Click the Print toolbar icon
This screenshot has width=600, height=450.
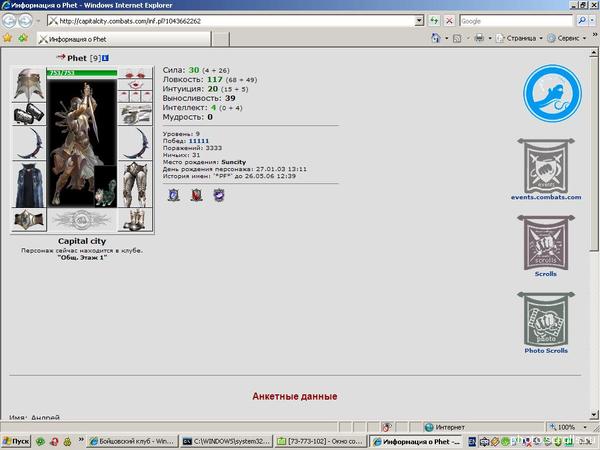click(479, 38)
